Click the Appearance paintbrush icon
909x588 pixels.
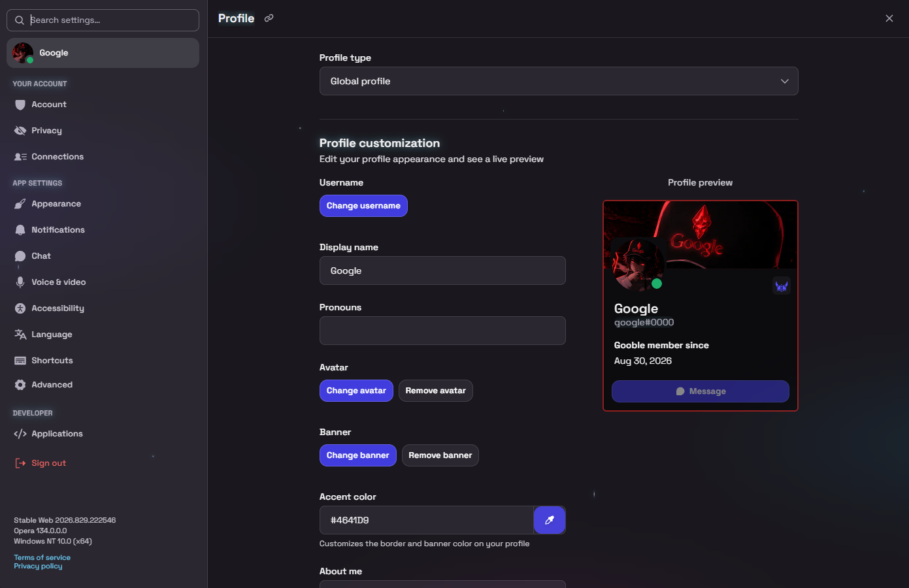20,204
